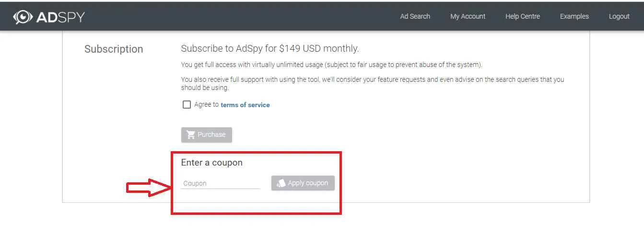Click the 'Agree to' label text
644x234 pixels.
(x=206, y=104)
